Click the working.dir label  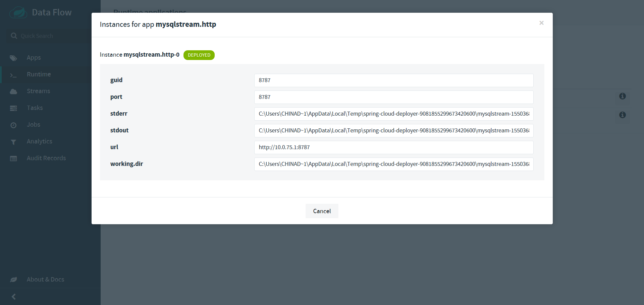[126, 164]
